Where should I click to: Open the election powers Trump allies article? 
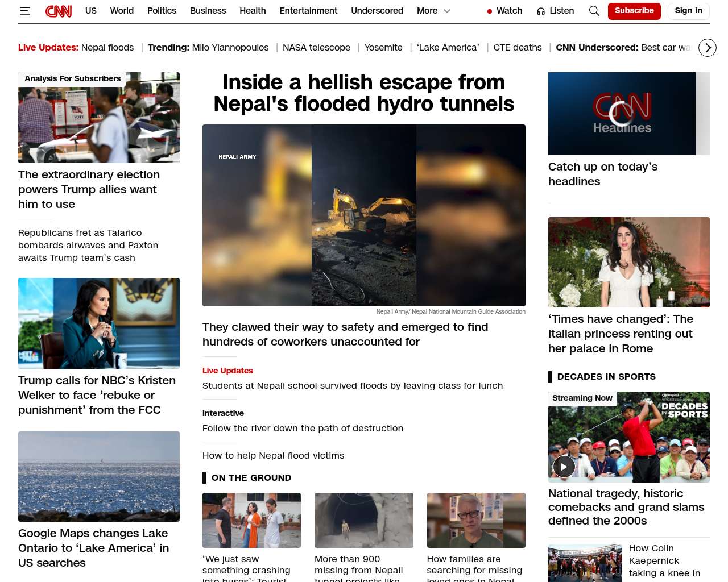point(89,189)
